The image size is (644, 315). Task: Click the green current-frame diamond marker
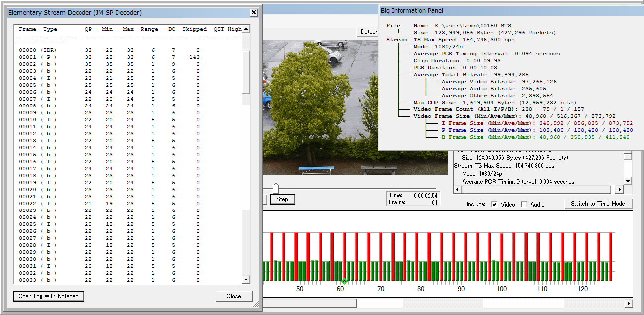point(344,282)
